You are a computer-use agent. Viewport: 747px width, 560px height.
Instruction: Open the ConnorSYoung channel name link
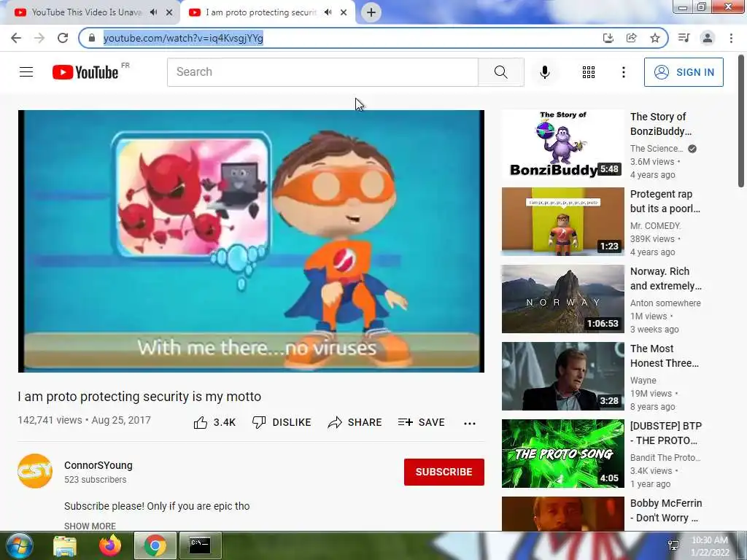tap(98, 465)
